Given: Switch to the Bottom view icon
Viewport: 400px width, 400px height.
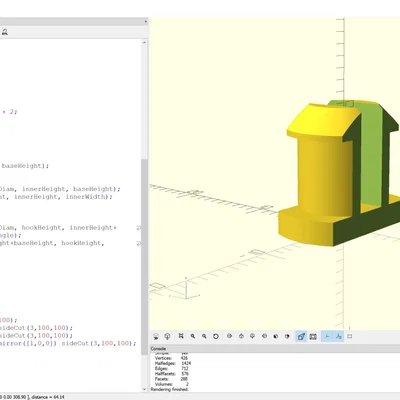Looking at the screenshot, I should [253, 336].
